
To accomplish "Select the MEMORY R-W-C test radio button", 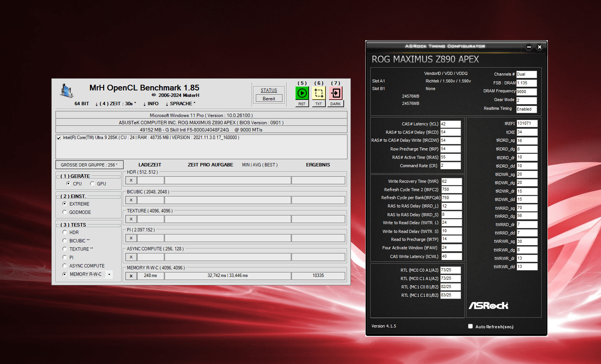I will click(x=65, y=274).
